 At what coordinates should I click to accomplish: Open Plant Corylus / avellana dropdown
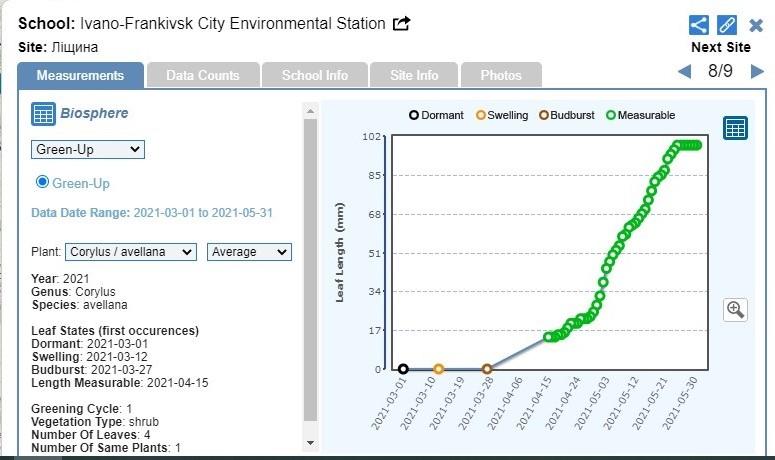(130, 252)
